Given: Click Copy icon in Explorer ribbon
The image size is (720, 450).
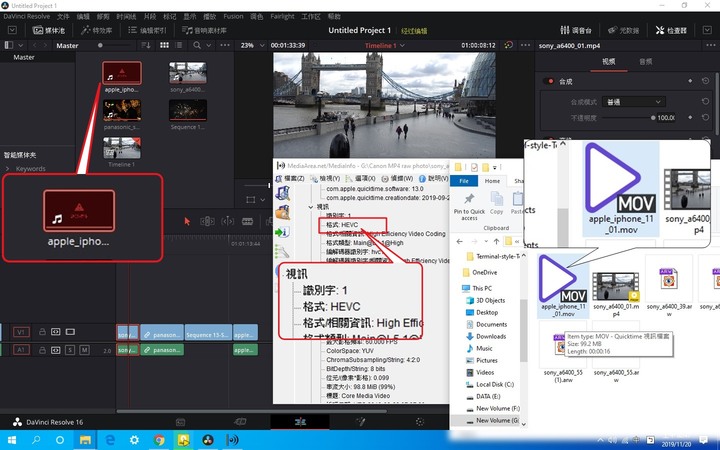Looking at the screenshot, I should point(496,203).
